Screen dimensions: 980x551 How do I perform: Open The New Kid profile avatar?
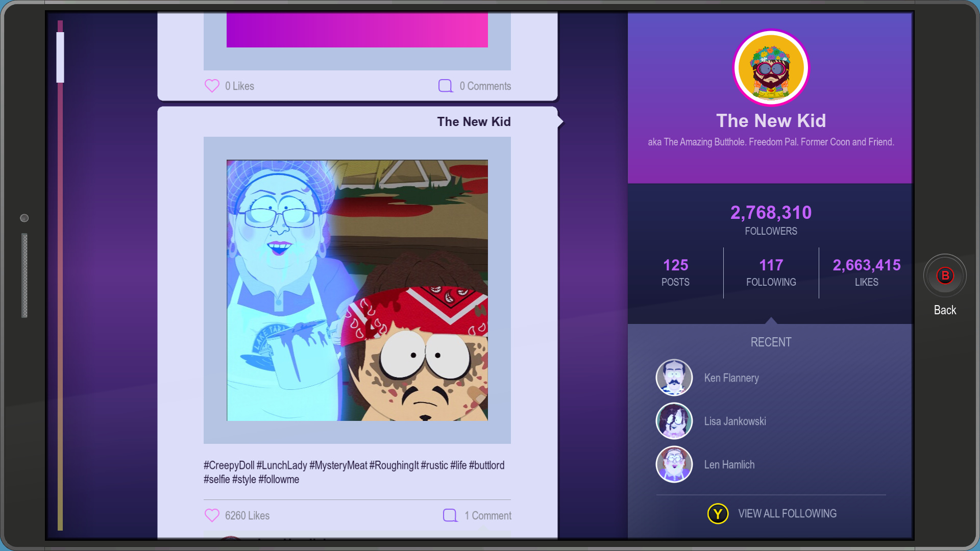click(x=771, y=67)
